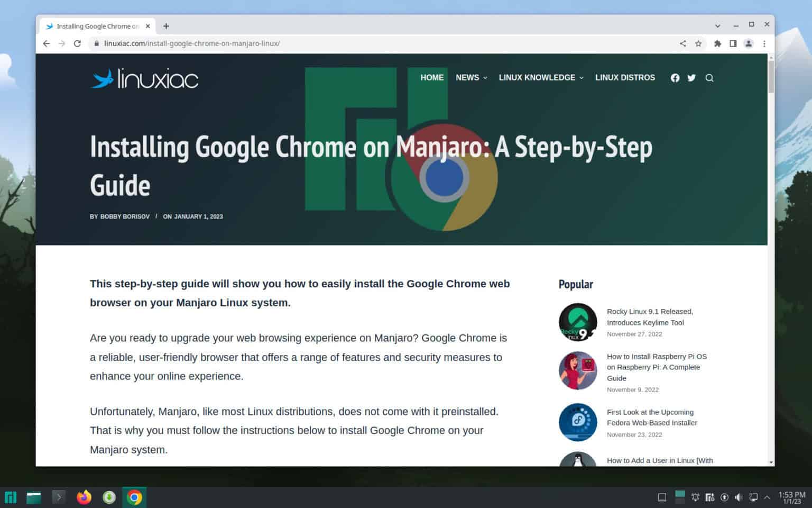The image size is (812, 508).
Task: Select the LINUX DISTROS menu item
Action: (625, 78)
